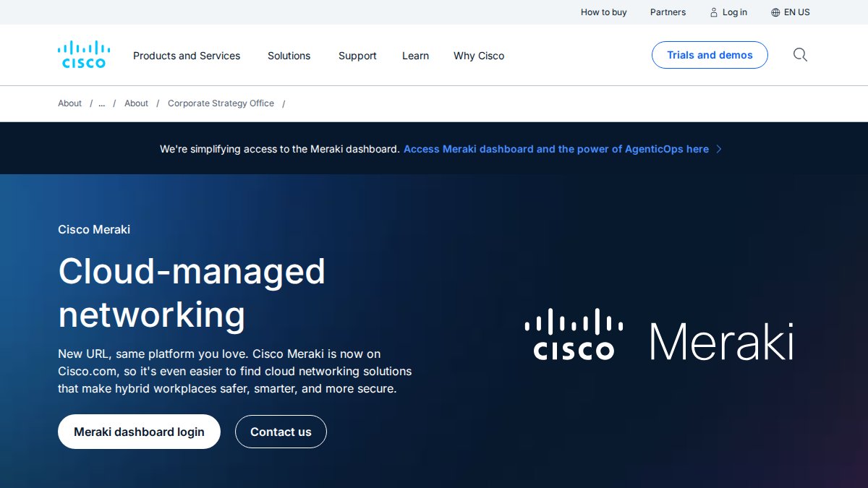Click "We're simplifying access" banner text
The height and width of the screenshot is (488, 868).
(x=280, y=149)
